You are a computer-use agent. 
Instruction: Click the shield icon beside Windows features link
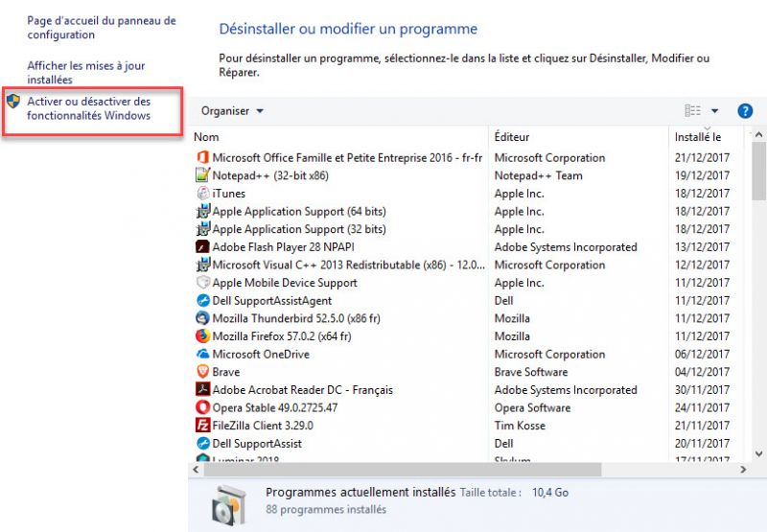[13, 102]
